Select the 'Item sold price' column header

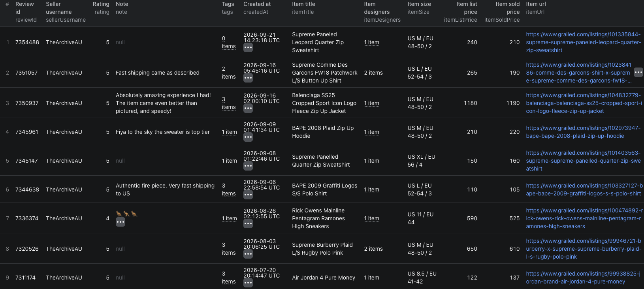[x=502, y=12]
